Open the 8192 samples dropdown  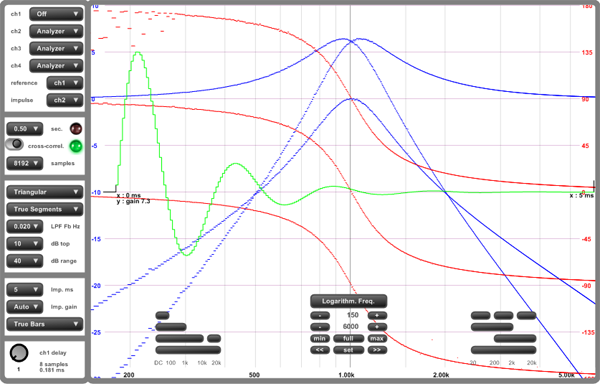coord(24,163)
